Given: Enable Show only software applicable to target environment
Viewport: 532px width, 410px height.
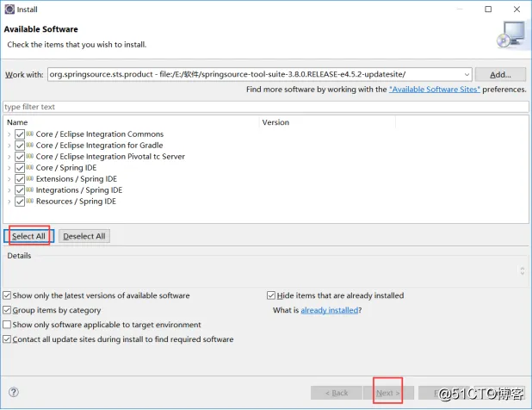Looking at the screenshot, I should [7, 325].
